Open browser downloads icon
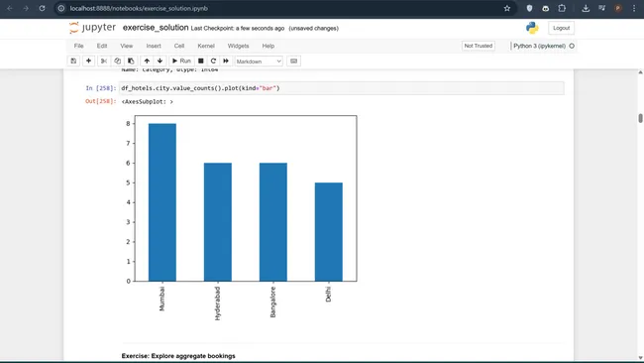644x363 pixels. 586,8
